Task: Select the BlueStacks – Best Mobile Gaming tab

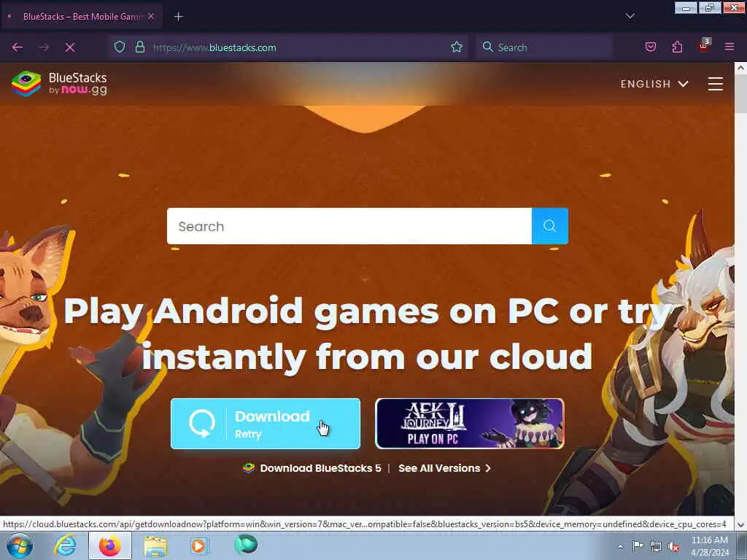Action: pyautogui.click(x=81, y=16)
